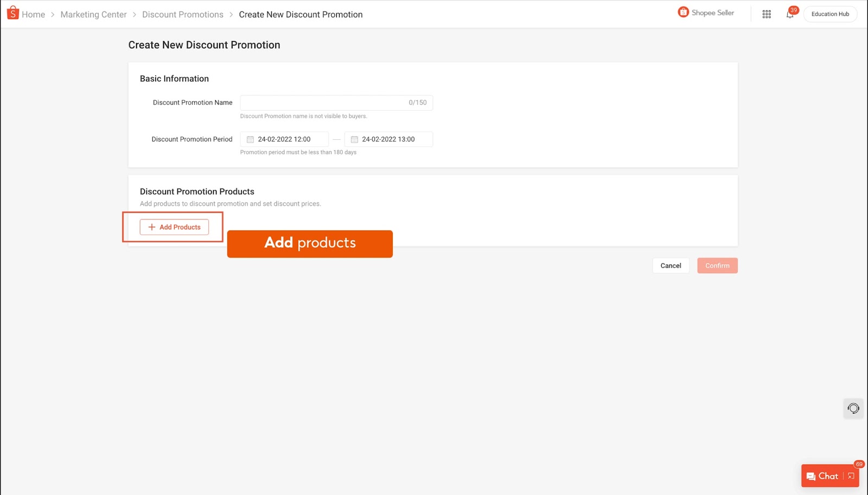868x495 pixels.
Task: Open the Education Hub
Action: pyautogui.click(x=830, y=14)
